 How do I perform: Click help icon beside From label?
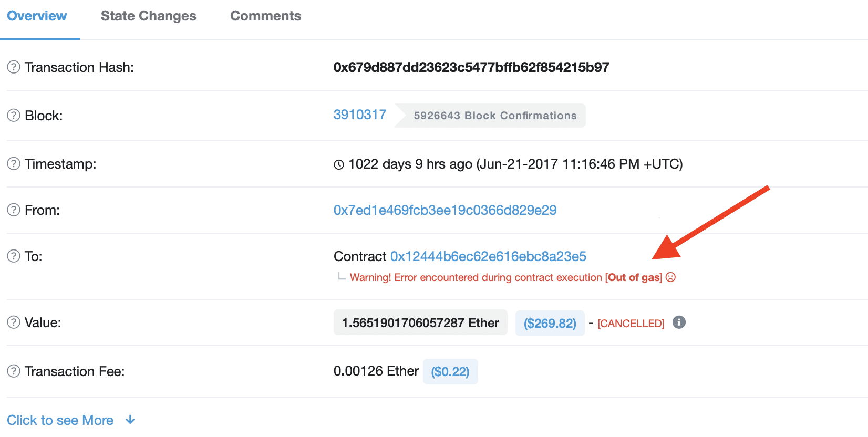(14, 210)
